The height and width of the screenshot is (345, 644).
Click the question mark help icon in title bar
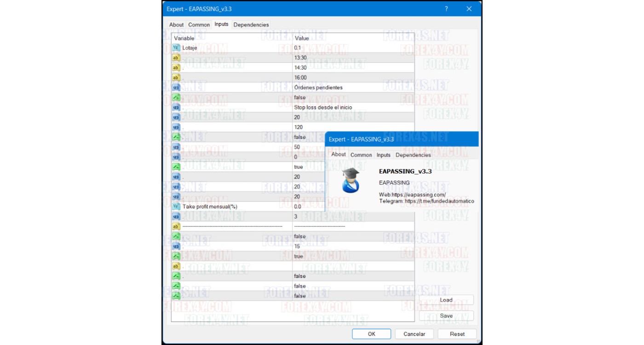447,9
